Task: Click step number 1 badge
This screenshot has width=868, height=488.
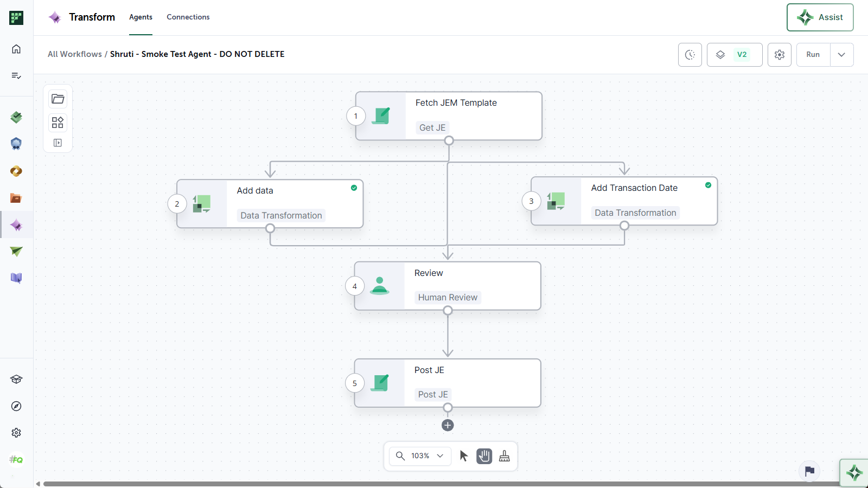Action: (356, 116)
